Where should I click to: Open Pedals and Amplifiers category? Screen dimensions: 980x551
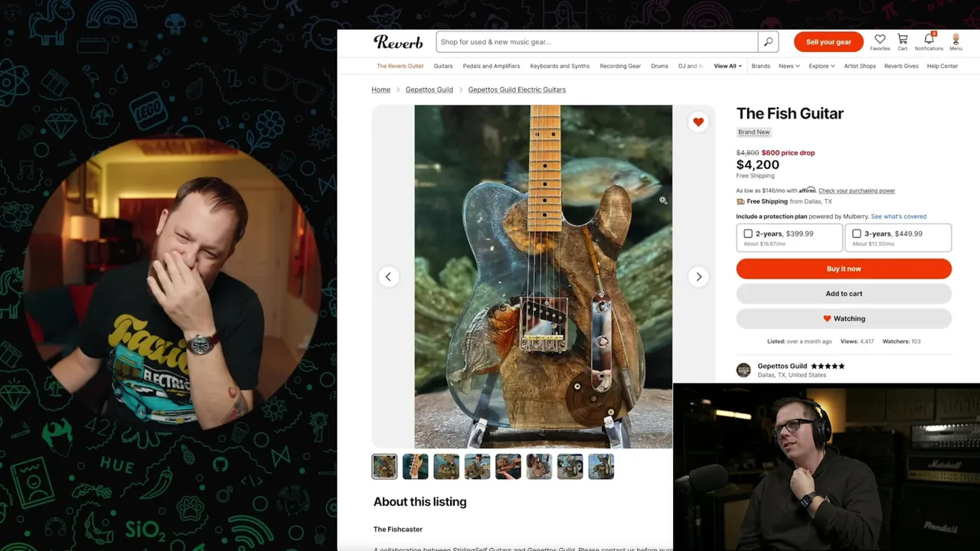coord(492,66)
